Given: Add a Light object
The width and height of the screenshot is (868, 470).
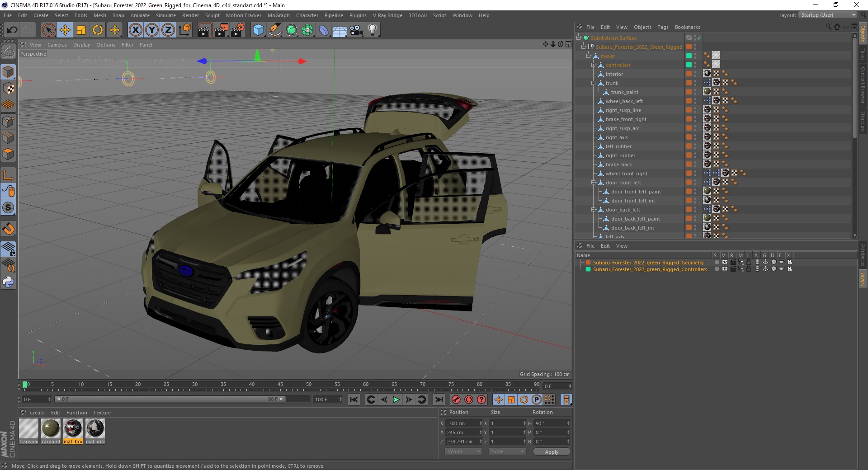Looking at the screenshot, I should tap(373, 30).
